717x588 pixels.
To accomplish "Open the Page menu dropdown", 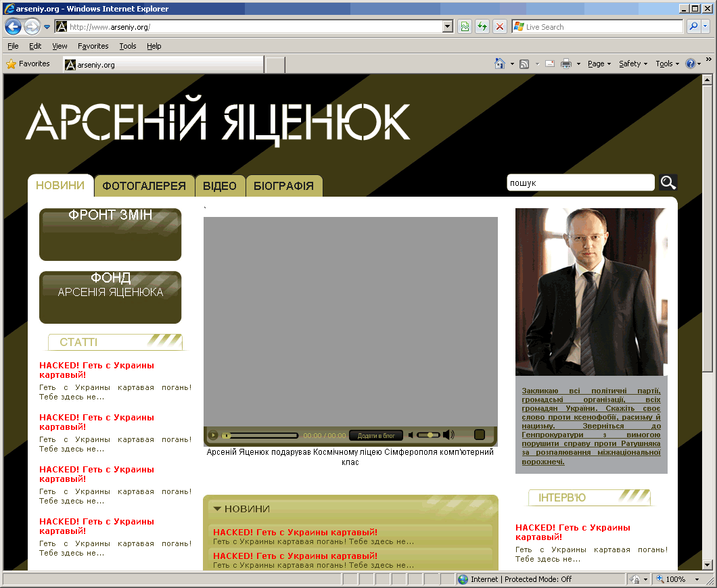I will click(x=599, y=64).
